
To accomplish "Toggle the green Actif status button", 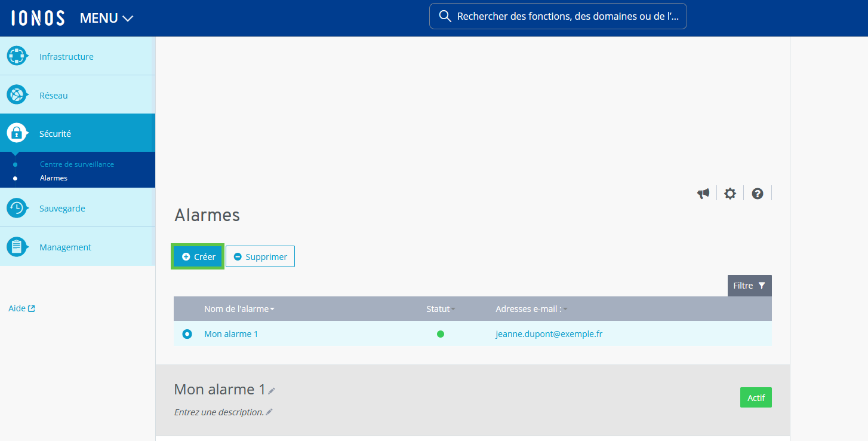I will pyautogui.click(x=756, y=397).
